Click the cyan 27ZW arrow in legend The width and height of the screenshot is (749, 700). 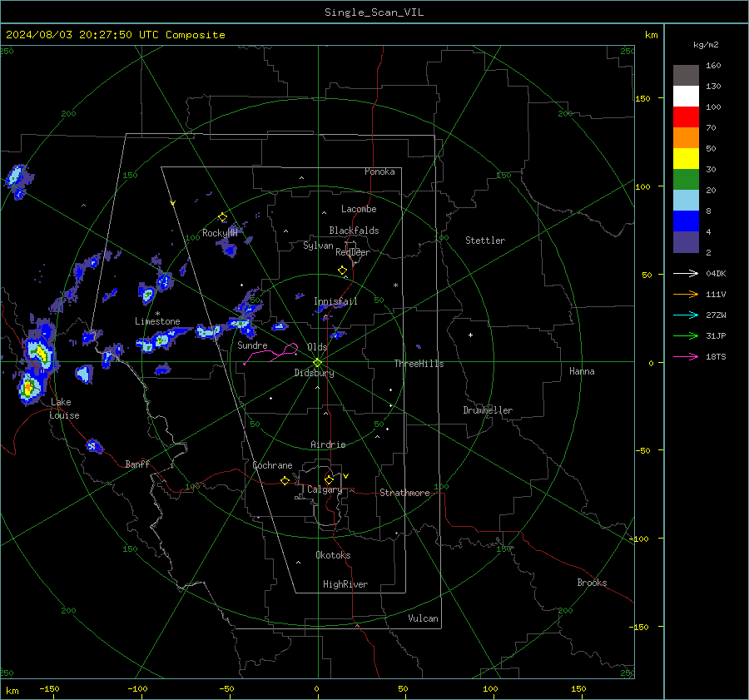(x=686, y=315)
